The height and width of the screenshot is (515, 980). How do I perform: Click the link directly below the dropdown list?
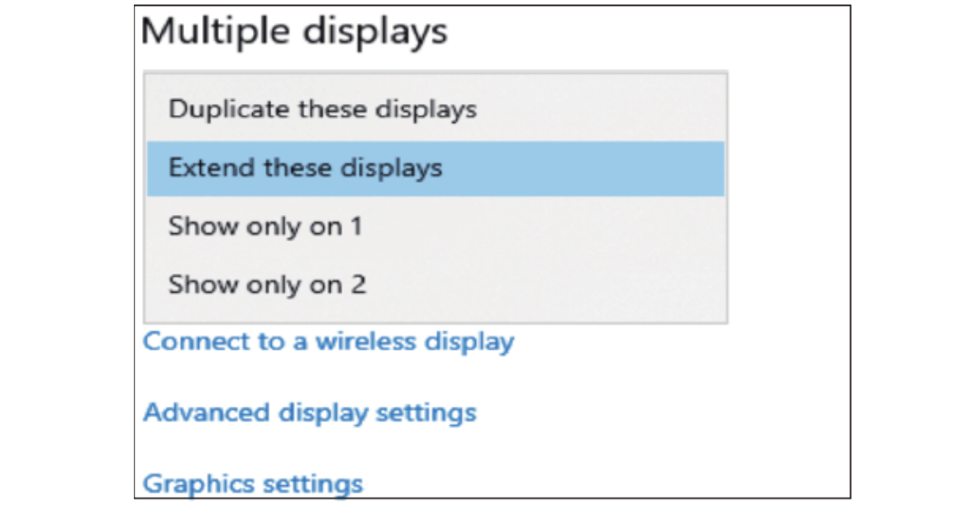pyautogui.click(x=328, y=341)
